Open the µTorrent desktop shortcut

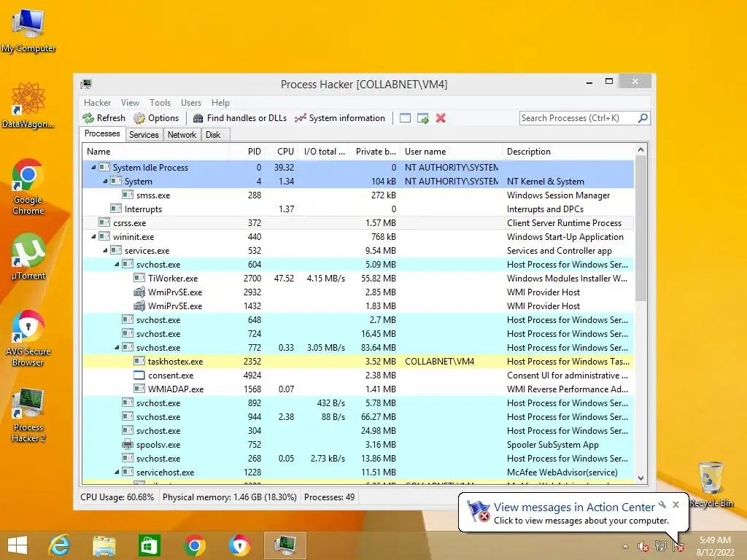coord(28,257)
